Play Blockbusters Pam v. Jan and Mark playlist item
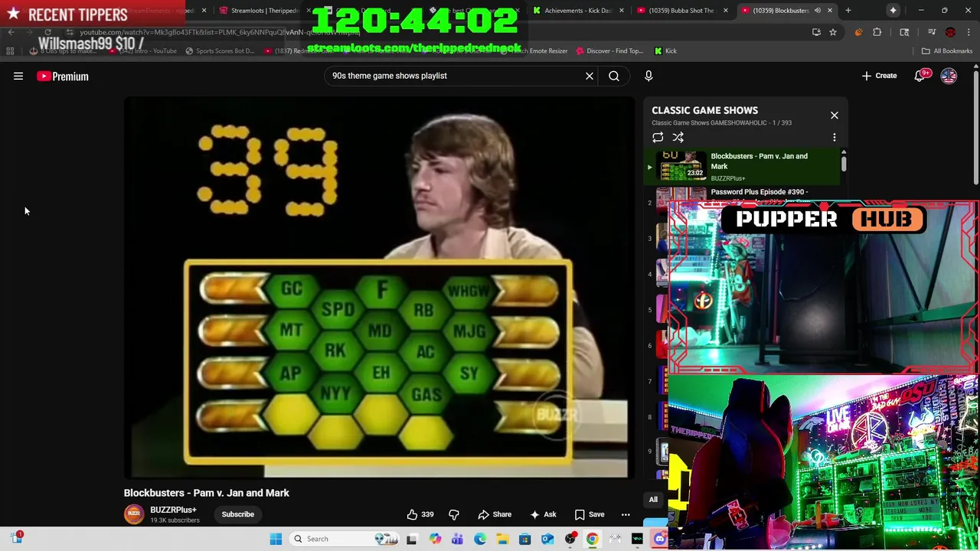980x551 pixels. pyautogui.click(x=743, y=166)
